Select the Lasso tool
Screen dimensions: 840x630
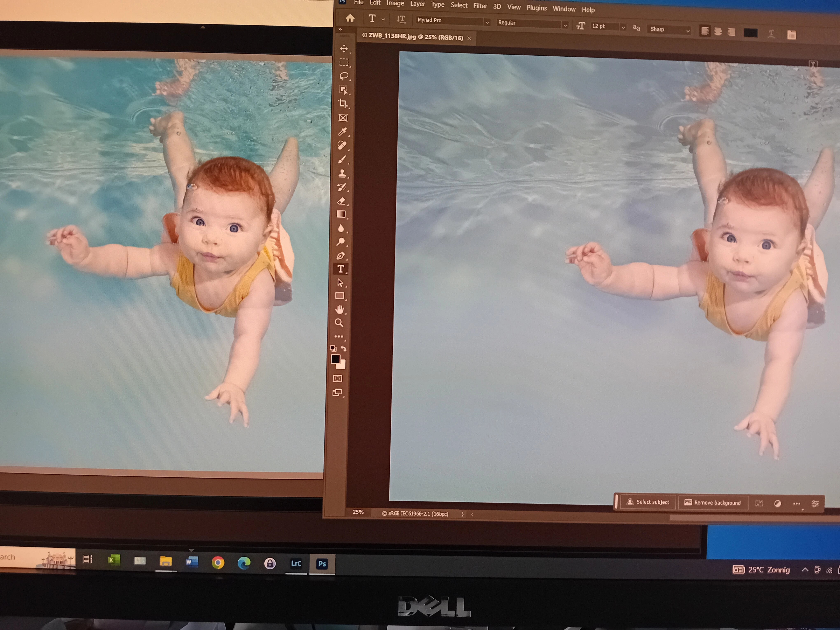pyautogui.click(x=344, y=76)
